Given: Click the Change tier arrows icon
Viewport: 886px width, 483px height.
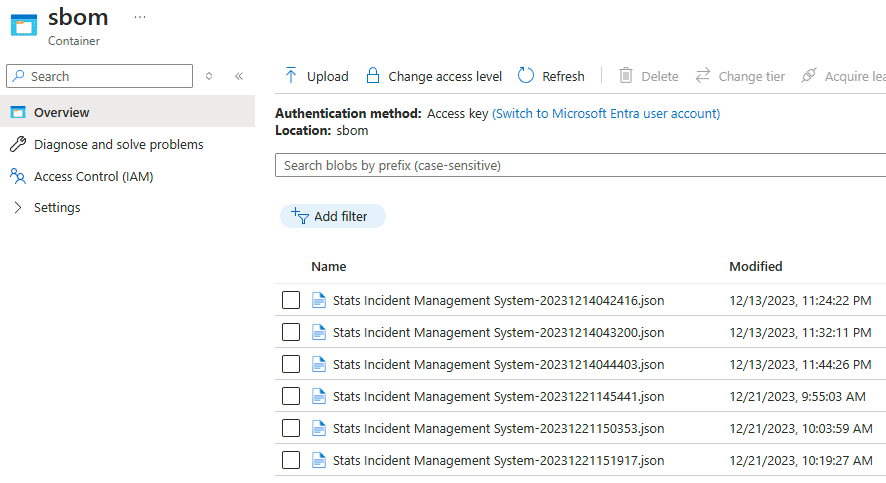Looking at the screenshot, I should coord(702,75).
